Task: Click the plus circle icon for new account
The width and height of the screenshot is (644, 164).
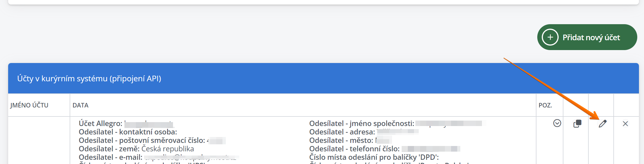Action: click(550, 37)
